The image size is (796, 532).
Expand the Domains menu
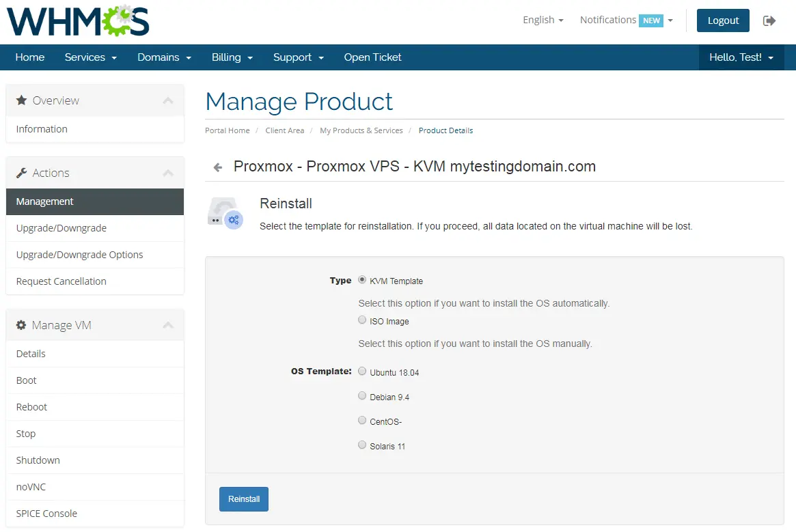point(165,57)
